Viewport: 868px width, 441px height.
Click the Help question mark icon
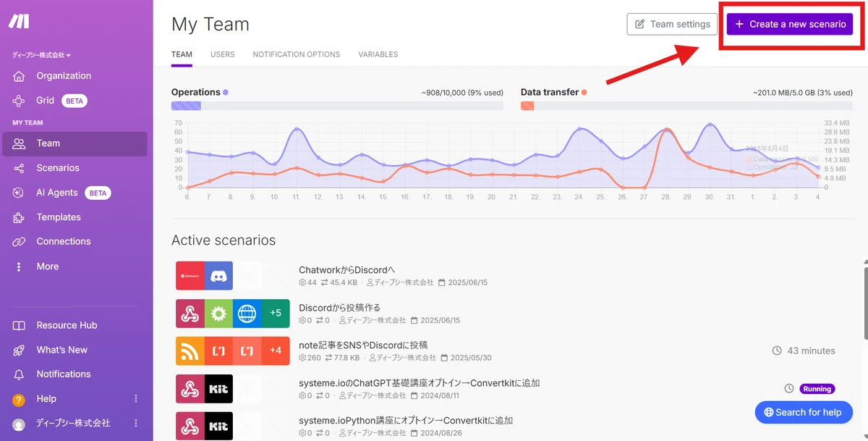click(20, 399)
